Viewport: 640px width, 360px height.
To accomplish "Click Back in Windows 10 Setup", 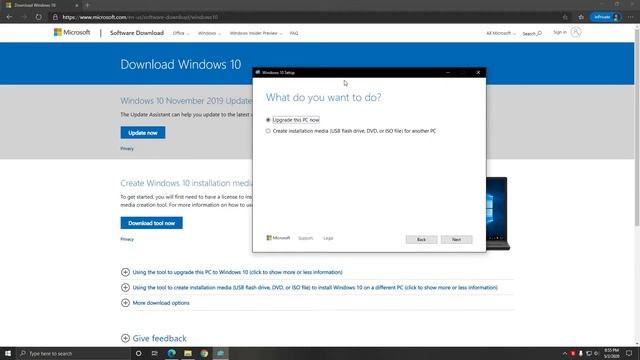I will pyautogui.click(x=421, y=240).
